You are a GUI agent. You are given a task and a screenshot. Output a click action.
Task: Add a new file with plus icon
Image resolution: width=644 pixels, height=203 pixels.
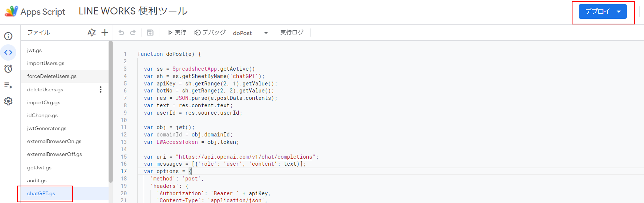(x=105, y=33)
